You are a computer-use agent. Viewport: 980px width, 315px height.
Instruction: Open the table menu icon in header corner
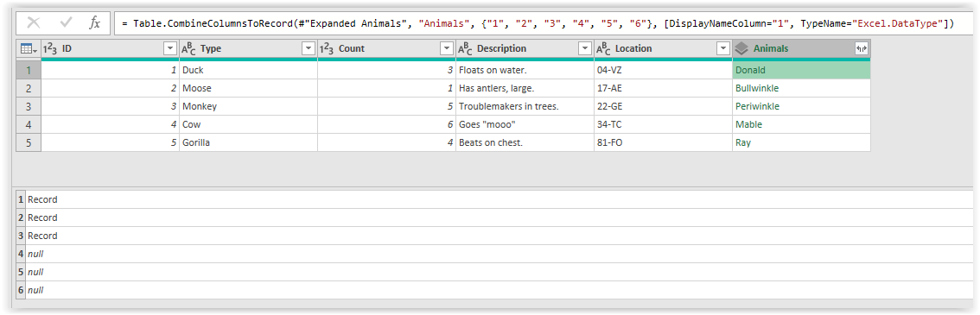(x=29, y=48)
